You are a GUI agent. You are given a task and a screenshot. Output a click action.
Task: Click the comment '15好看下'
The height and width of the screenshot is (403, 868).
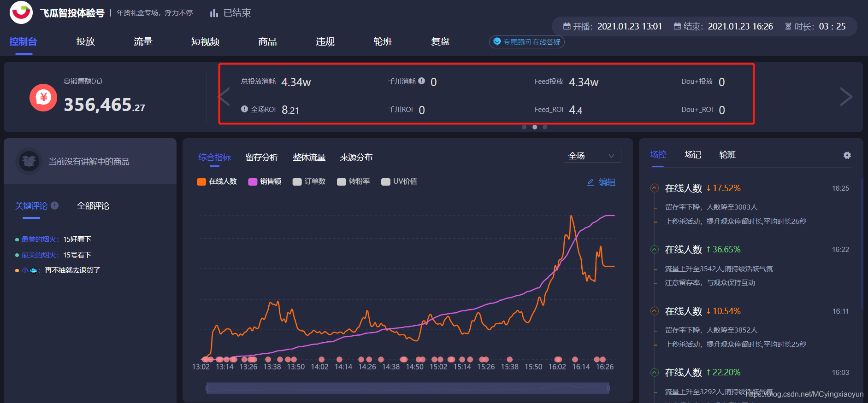coord(77,239)
